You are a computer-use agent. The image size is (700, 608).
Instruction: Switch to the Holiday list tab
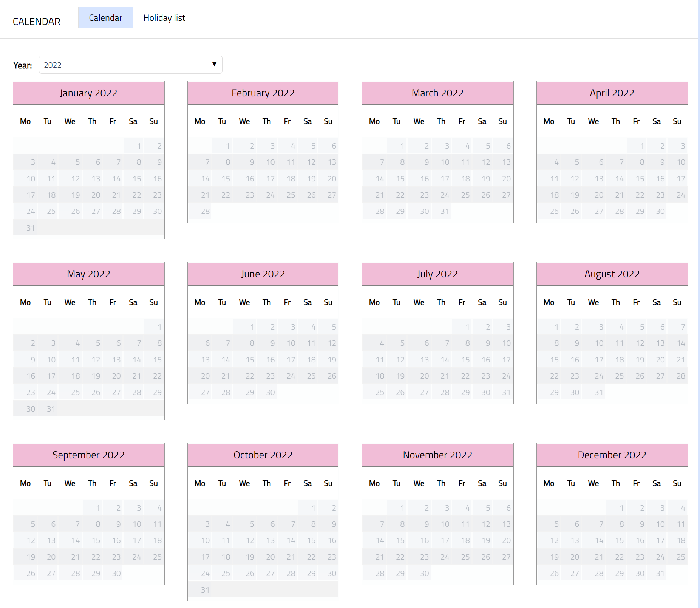tap(164, 18)
